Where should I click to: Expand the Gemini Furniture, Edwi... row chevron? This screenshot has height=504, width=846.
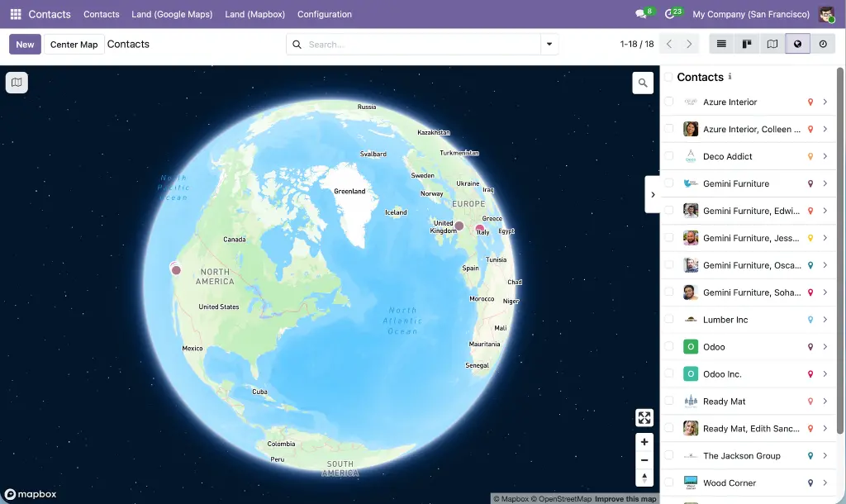click(x=825, y=211)
